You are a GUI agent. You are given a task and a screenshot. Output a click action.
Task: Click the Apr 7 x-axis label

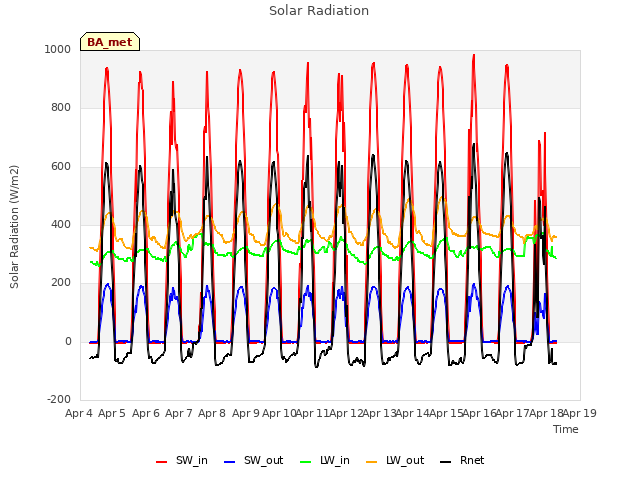coord(179,413)
